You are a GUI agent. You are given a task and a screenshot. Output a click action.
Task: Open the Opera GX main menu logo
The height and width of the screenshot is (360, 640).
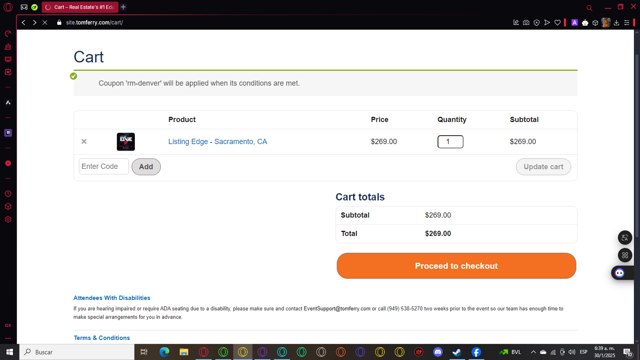[8, 7]
